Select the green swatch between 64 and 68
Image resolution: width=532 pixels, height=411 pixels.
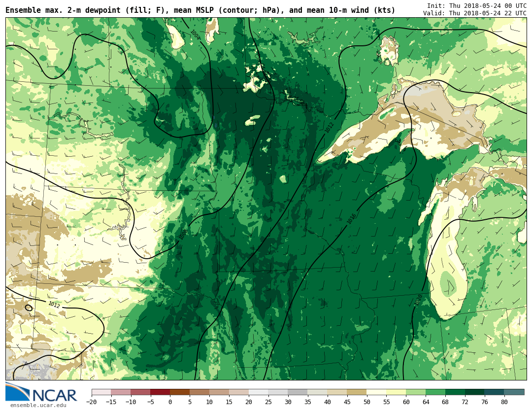(x=436, y=392)
